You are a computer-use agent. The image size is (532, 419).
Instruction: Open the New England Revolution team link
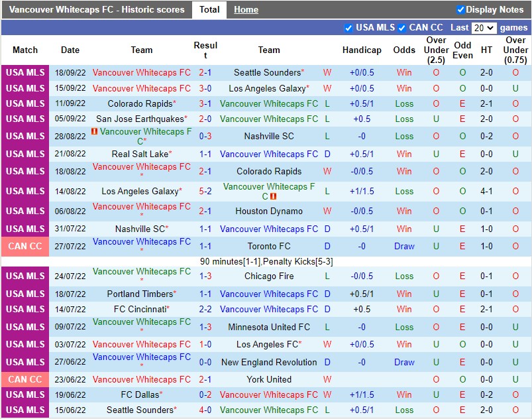[x=269, y=362]
